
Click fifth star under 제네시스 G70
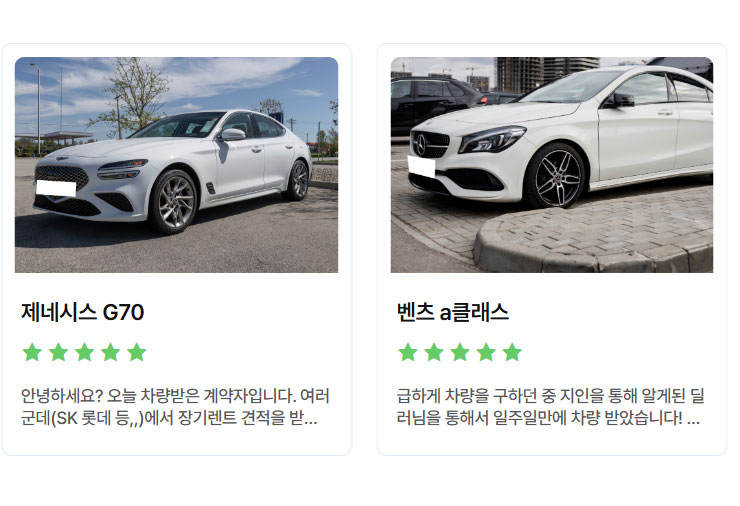[x=137, y=352]
